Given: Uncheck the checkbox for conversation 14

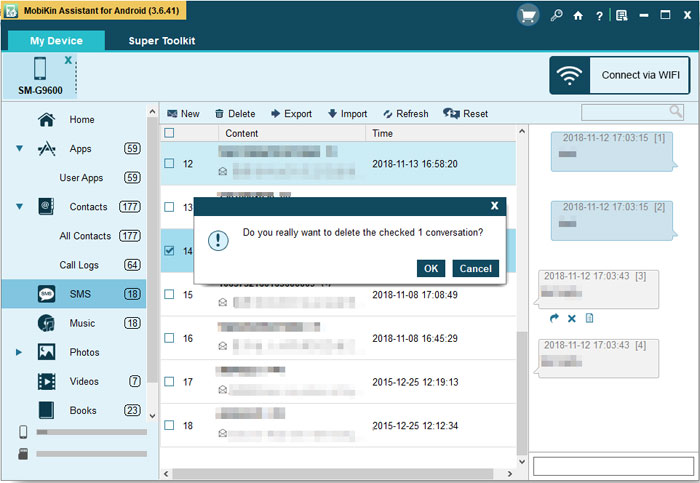Looking at the screenshot, I should pos(169,251).
